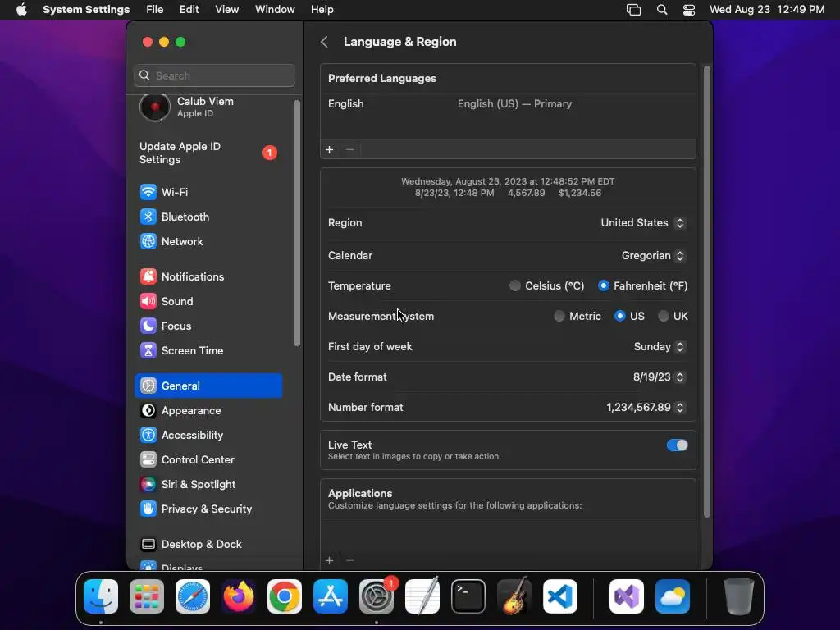Open Trash in the Dock
Screen dimensions: 840x630
[x=739, y=596]
